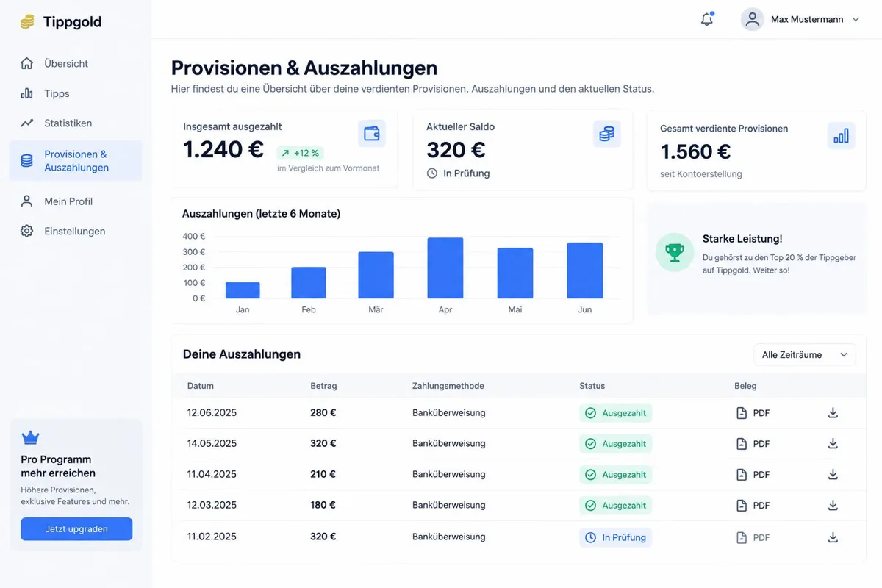Image resolution: width=882 pixels, height=588 pixels.
Task: Click the date 11.04.2025
Action: [212, 475]
